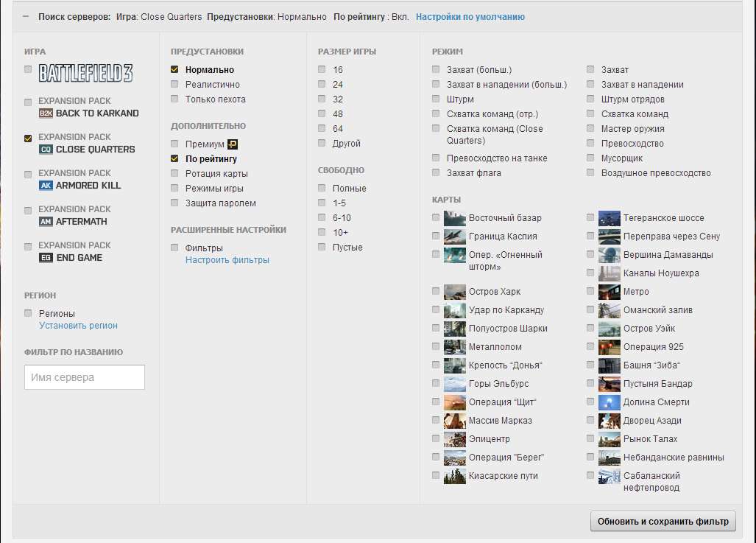Tick the Регионы checkbox
Viewport: 756px width, 543px height.
click(28, 313)
